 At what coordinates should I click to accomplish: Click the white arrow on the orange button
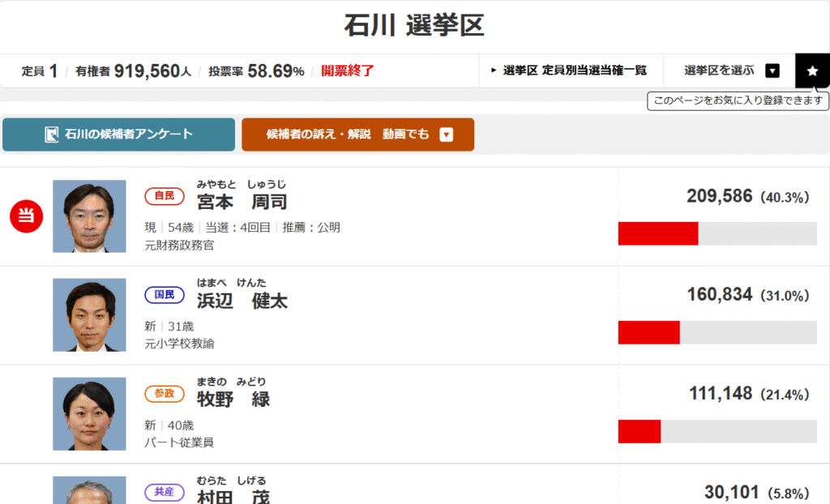[x=447, y=135]
